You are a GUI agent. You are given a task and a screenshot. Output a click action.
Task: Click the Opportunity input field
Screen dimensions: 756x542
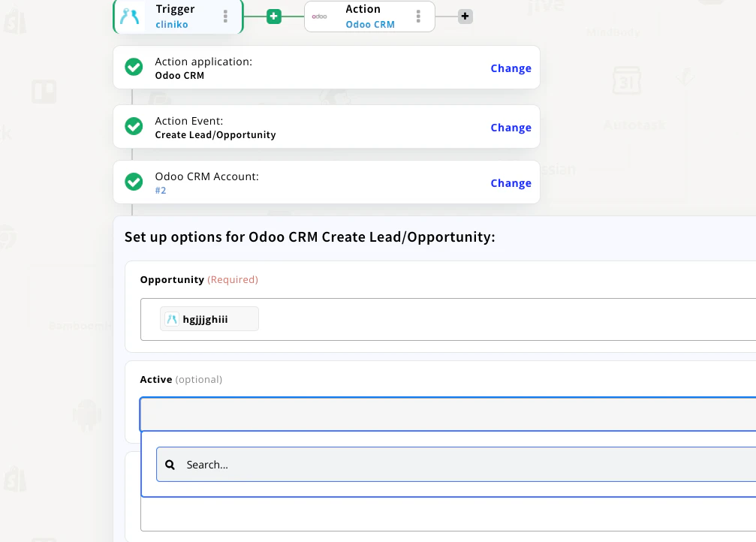click(448, 319)
